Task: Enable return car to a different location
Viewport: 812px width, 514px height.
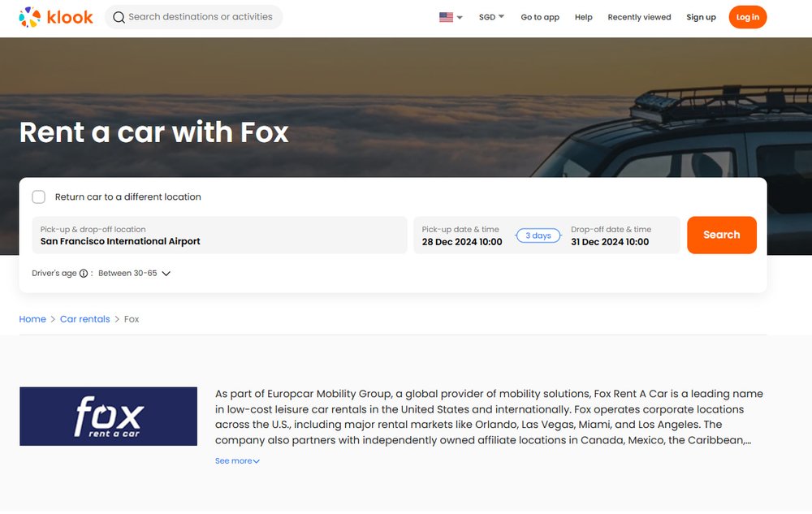Action: point(38,197)
